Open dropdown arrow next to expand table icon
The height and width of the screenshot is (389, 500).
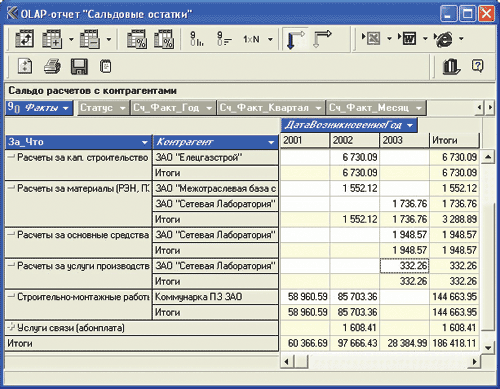tap(71, 39)
